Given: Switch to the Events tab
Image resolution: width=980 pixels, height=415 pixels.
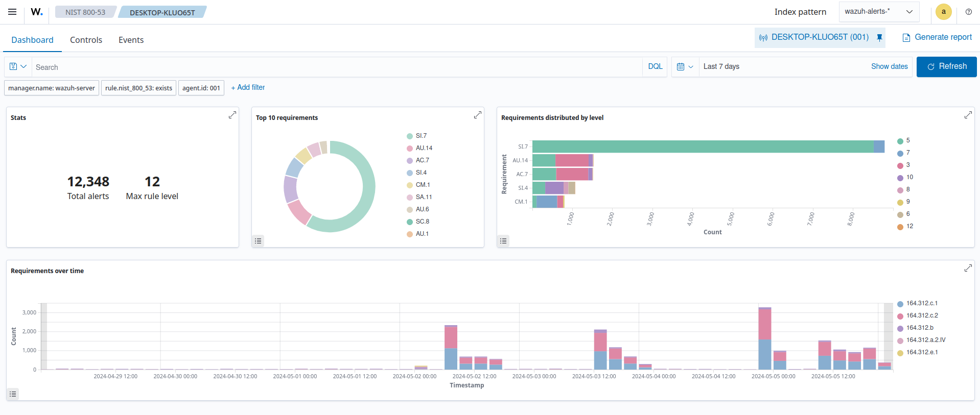Looking at the screenshot, I should 131,40.
